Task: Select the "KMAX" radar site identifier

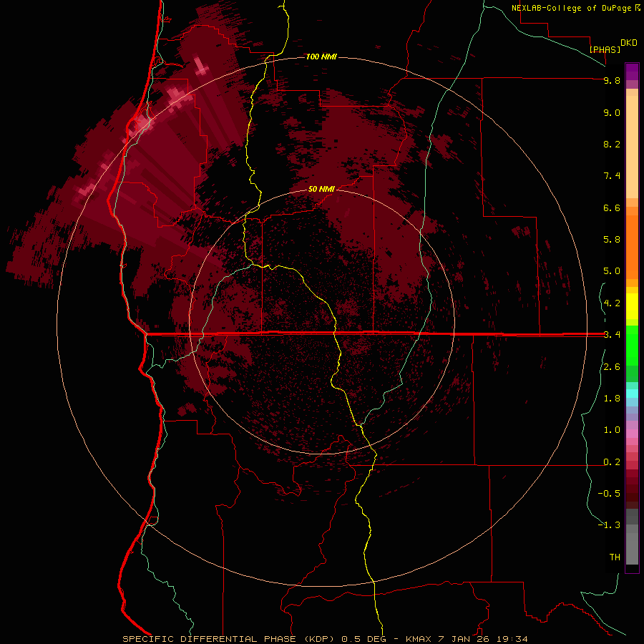Action: pyautogui.click(x=419, y=639)
